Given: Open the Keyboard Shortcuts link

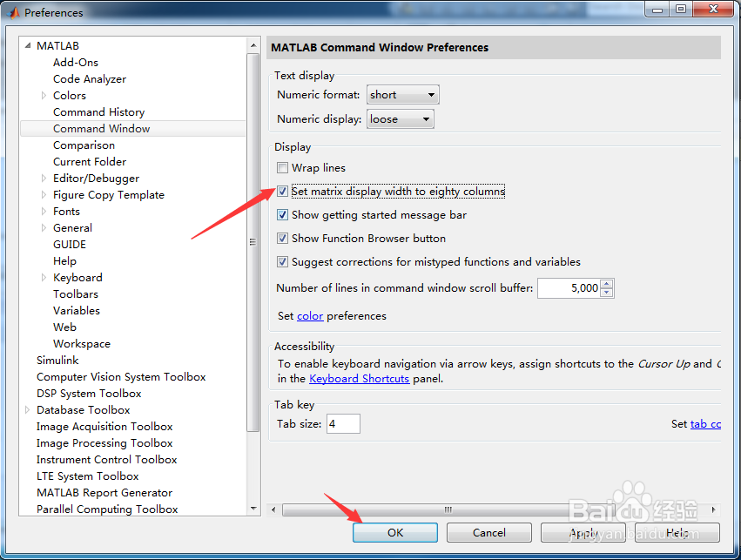Looking at the screenshot, I should tap(359, 379).
